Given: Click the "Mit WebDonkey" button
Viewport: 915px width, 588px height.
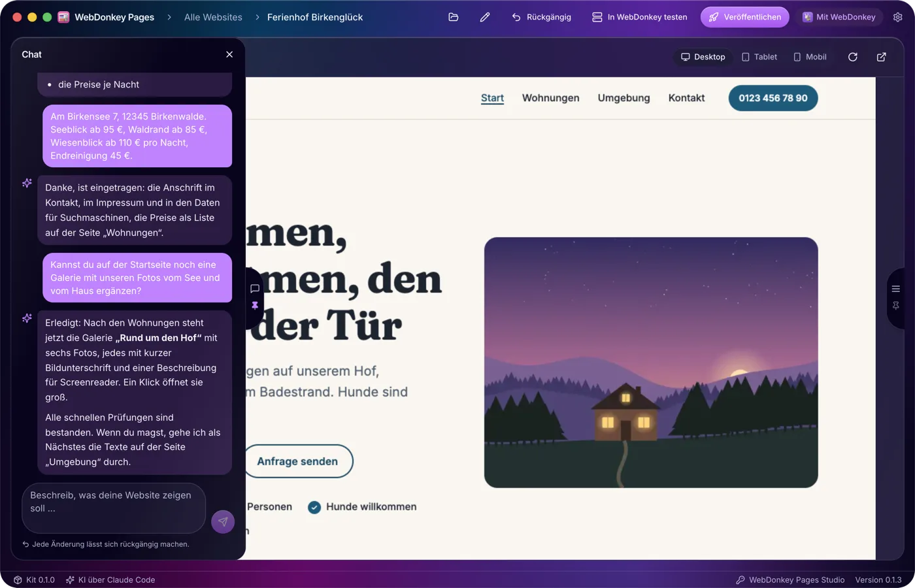Looking at the screenshot, I should 839,17.
